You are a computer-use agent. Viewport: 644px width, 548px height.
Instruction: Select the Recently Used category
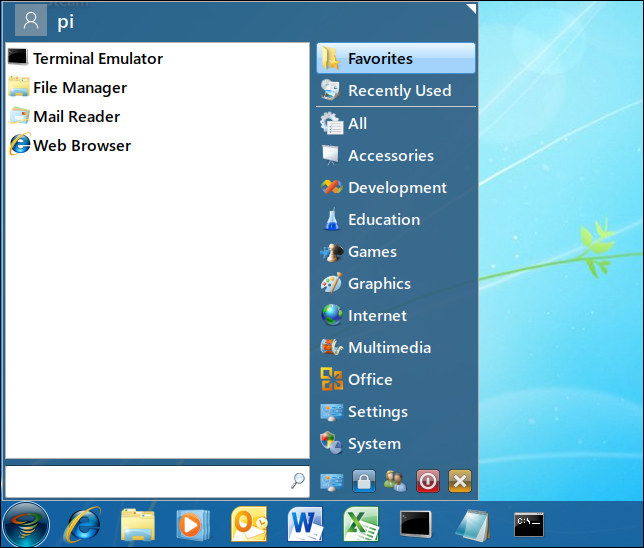click(398, 90)
